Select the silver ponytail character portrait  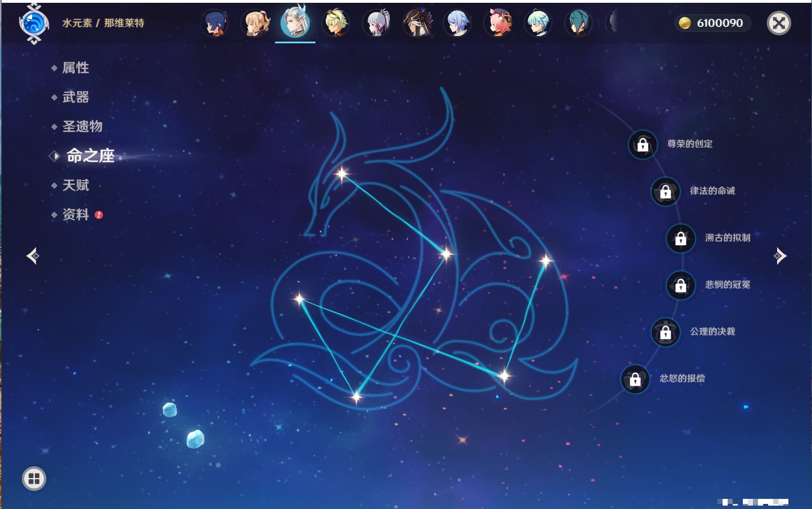(377, 24)
